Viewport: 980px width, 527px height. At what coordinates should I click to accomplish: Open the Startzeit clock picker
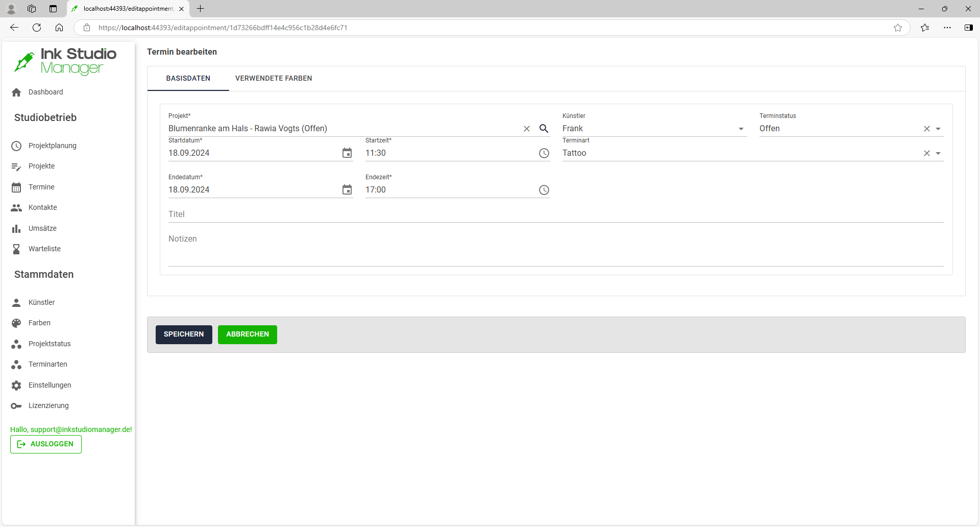(544, 153)
